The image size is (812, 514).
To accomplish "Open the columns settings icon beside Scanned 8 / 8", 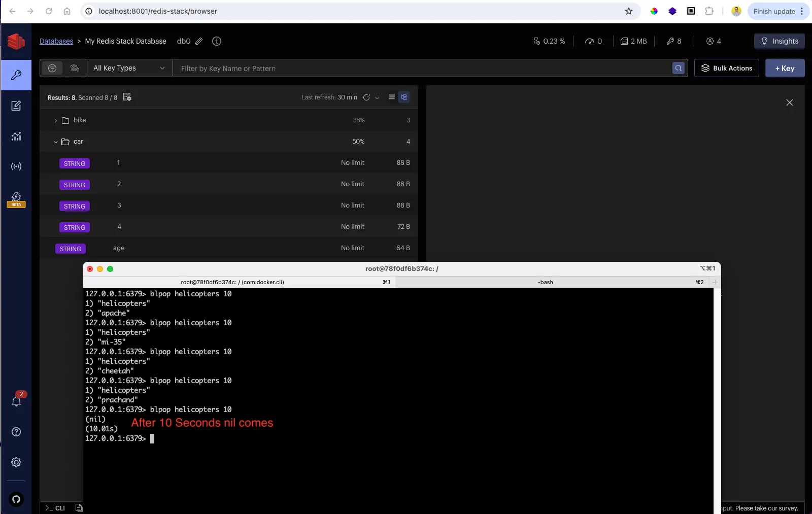I will (x=127, y=97).
